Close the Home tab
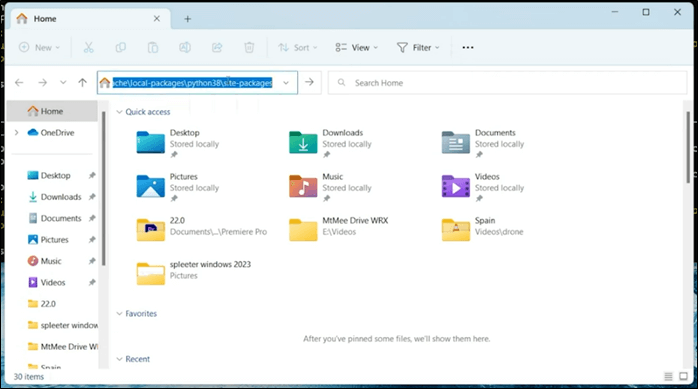Screen dimensions: 698x389 click(157, 19)
